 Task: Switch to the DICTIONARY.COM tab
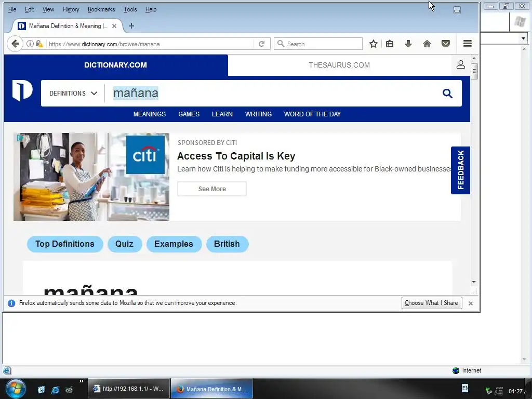point(116,65)
